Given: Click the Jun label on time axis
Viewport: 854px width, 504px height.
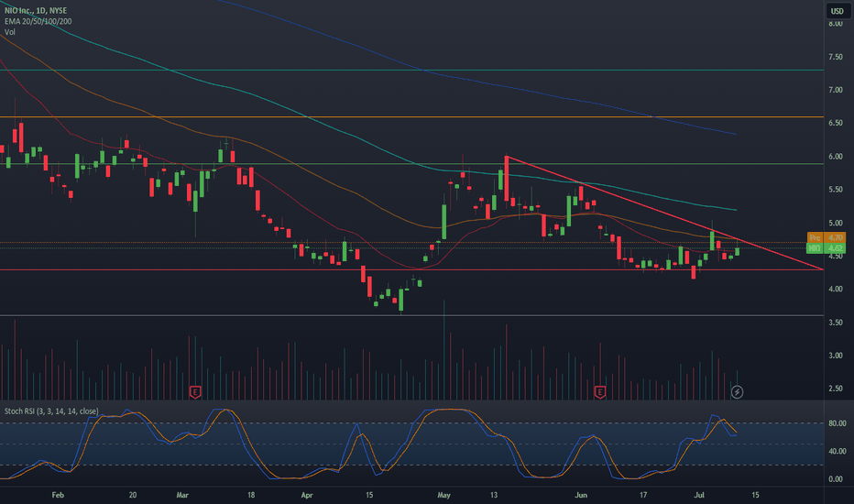Looking at the screenshot, I should 581,495.
